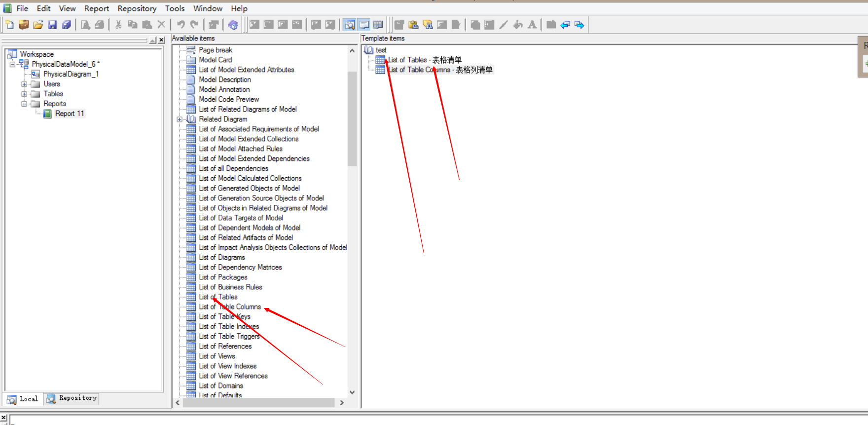Collapse the PhysicalDataModel_6 tree node
The height and width of the screenshot is (425, 868).
(12, 64)
